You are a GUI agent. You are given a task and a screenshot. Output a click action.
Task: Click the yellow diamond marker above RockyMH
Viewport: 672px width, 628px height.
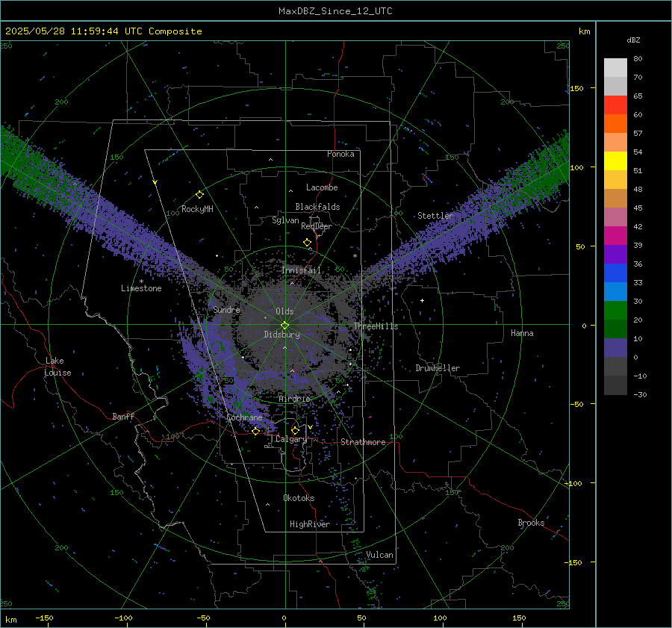point(199,195)
